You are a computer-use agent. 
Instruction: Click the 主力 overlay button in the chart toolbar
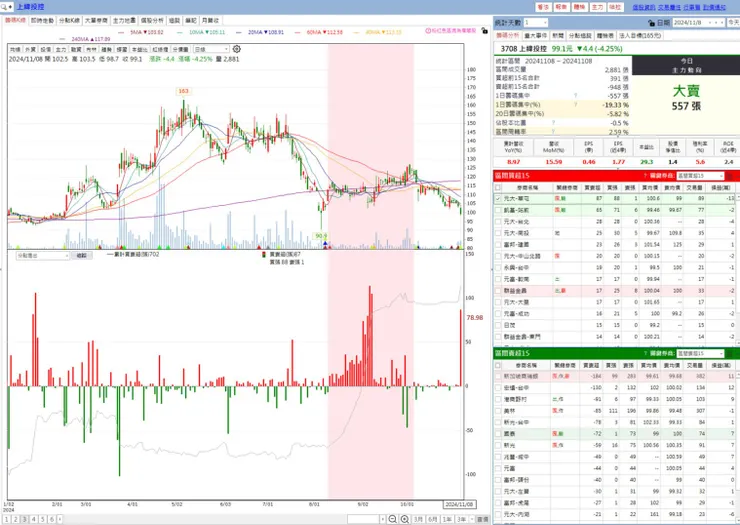(61, 49)
